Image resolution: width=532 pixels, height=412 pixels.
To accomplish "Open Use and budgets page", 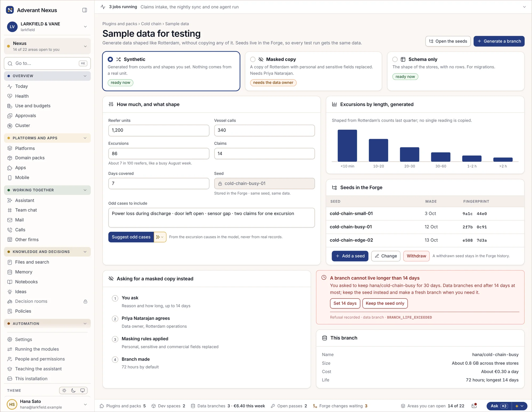I will (x=33, y=106).
